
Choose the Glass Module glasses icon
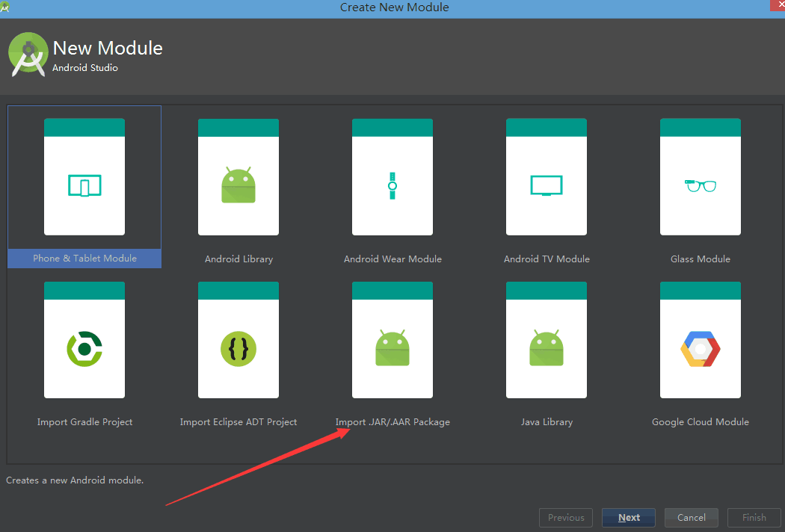pyautogui.click(x=701, y=185)
